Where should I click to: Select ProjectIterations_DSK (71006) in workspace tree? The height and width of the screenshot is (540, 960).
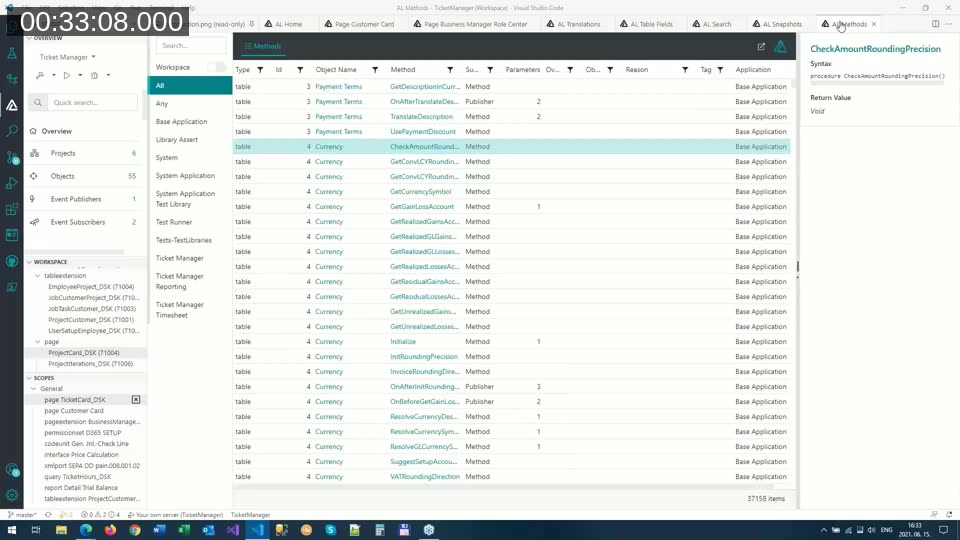coord(91,364)
